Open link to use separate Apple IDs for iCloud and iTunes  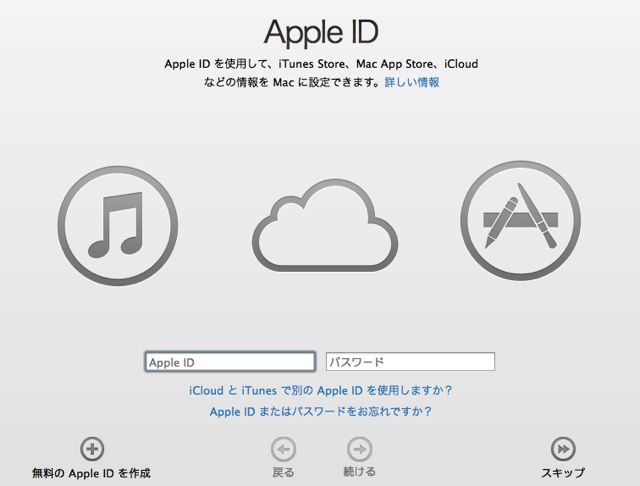[320, 391]
